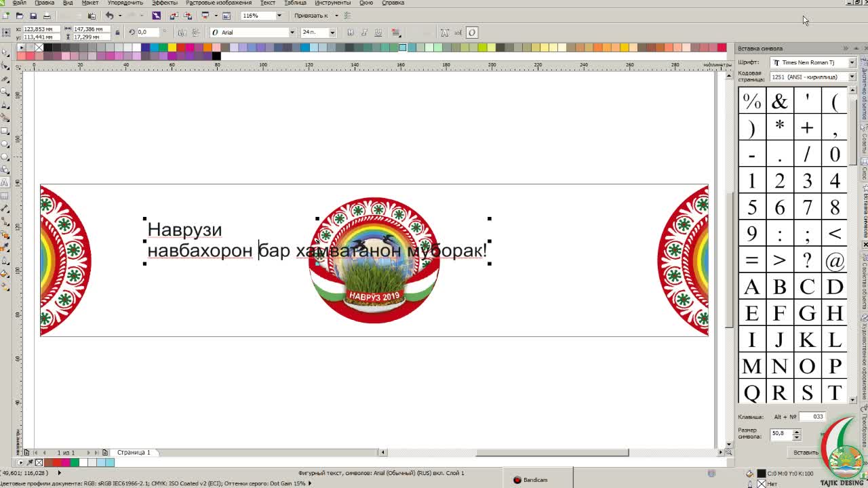Click the rotation angle field 0,0
This screenshot has width=868, height=488.
(148, 33)
